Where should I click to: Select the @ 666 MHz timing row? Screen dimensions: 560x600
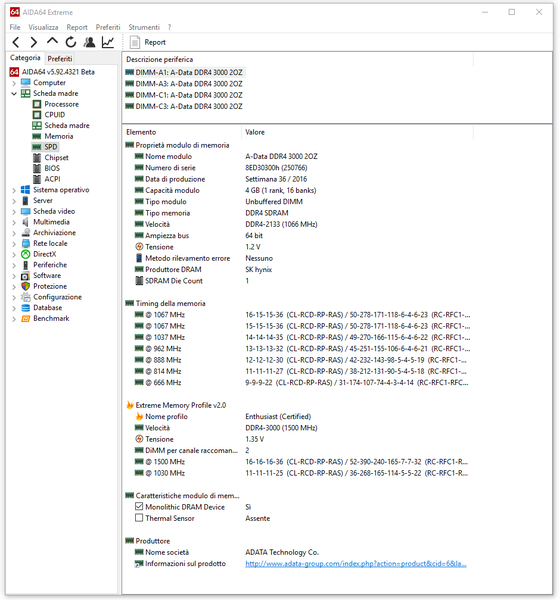tap(299, 383)
